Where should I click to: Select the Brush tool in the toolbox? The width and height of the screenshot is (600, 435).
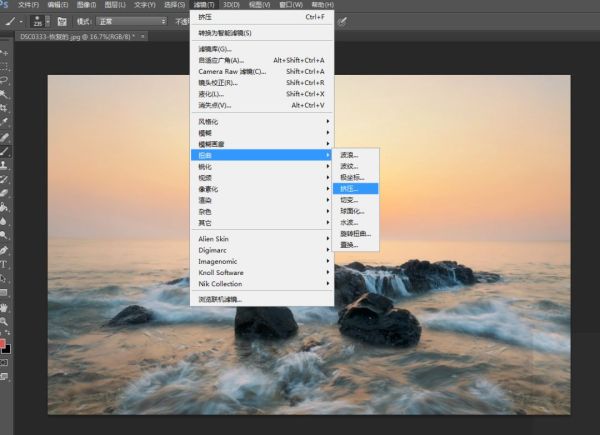(4, 151)
